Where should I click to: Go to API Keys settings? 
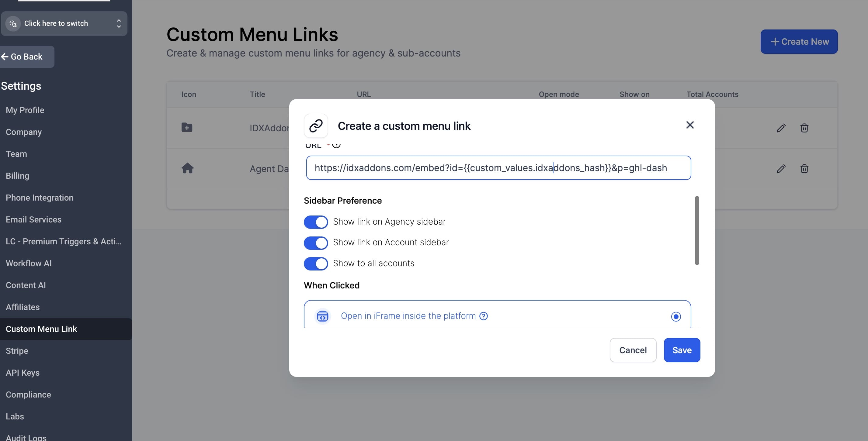[23, 373]
